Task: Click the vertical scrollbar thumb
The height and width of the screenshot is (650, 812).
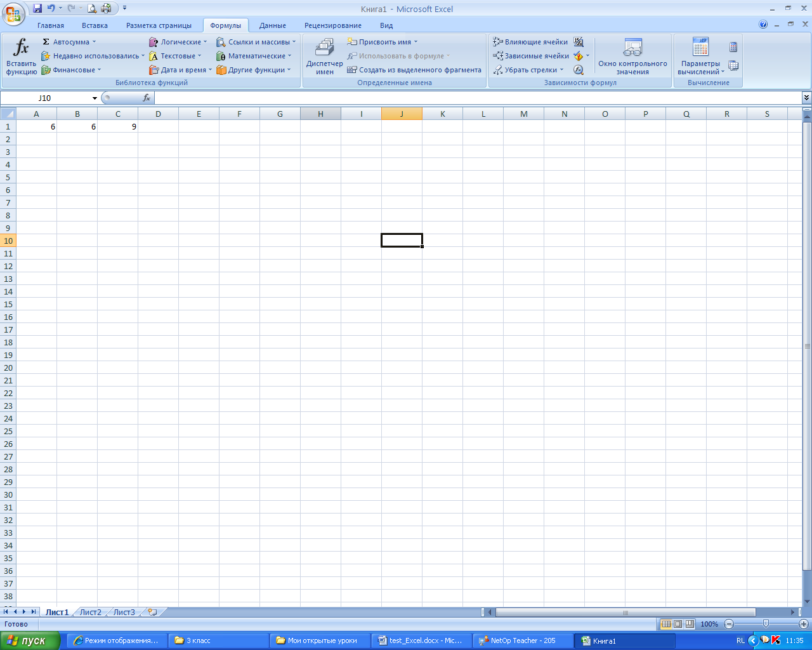Action: [x=807, y=346]
